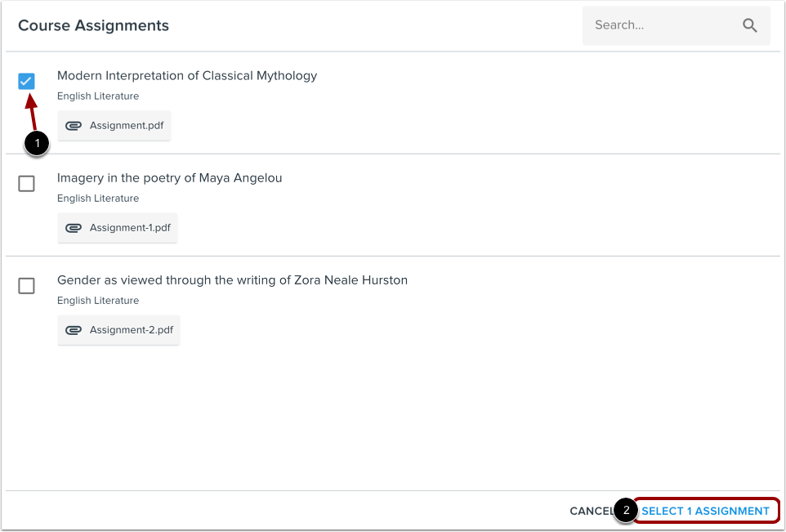Uncheck the Modern Interpretation of Classical Mythology checkbox
The image size is (786, 532).
tap(26, 81)
